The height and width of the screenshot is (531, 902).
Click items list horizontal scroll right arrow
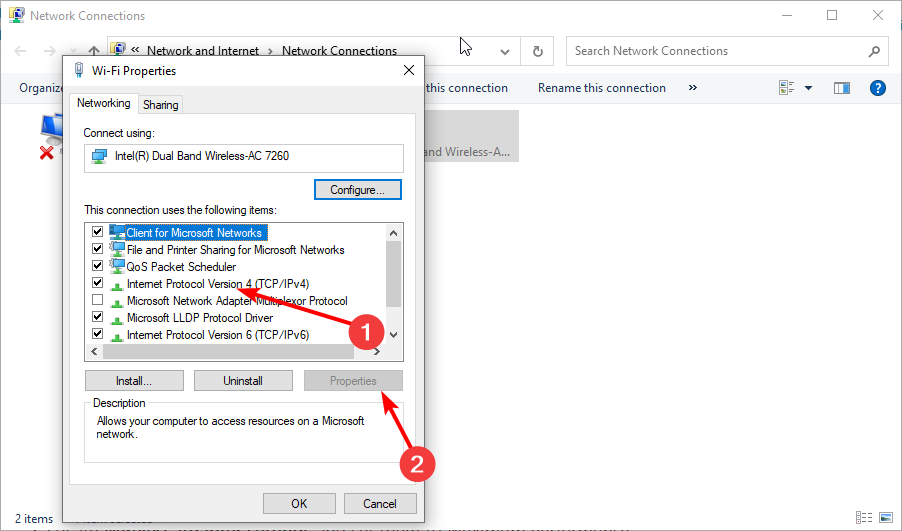377,352
